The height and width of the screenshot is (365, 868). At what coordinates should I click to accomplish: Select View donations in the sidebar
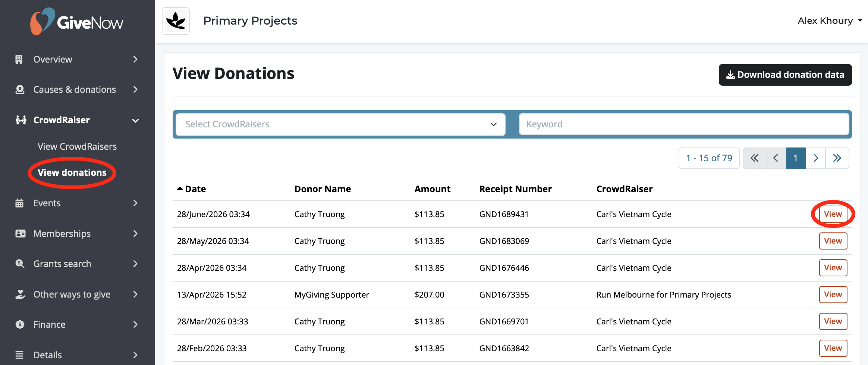click(72, 172)
